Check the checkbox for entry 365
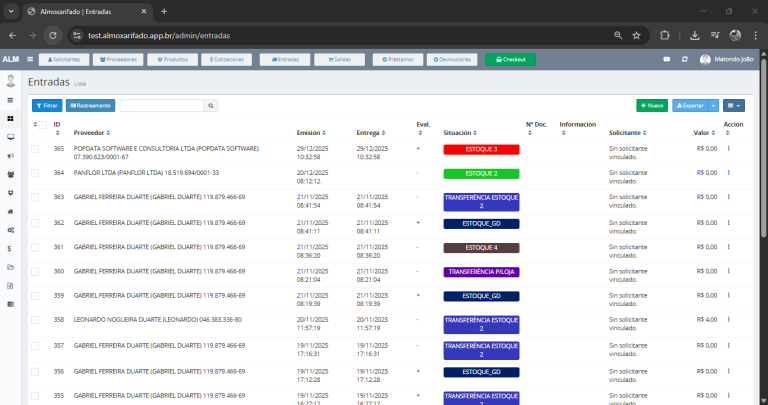 click(35, 149)
